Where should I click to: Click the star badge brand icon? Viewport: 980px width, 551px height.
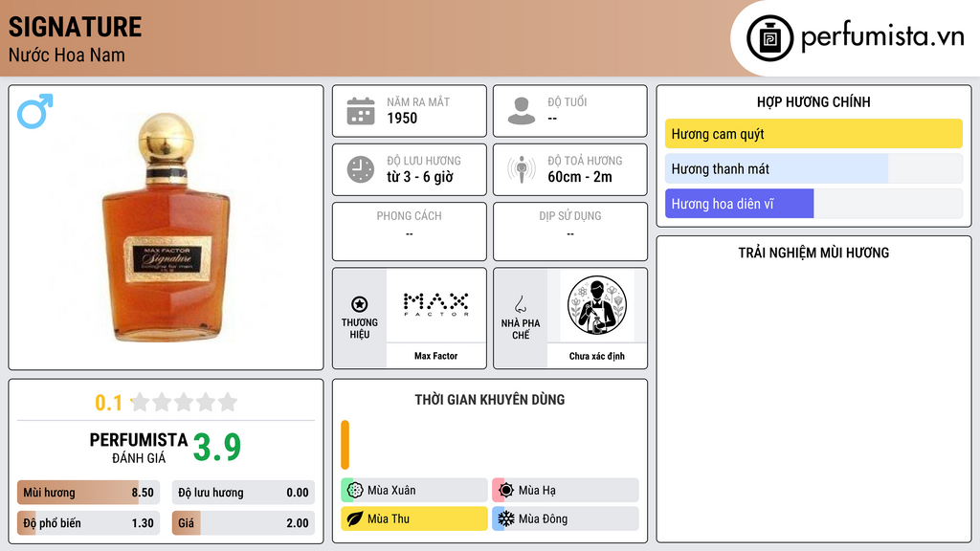point(360,304)
